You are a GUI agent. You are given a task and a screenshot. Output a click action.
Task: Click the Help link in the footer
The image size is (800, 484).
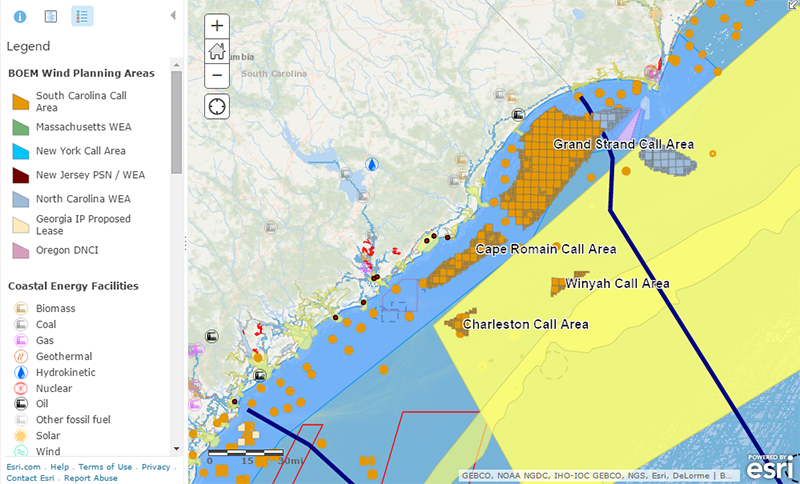(60, 467)
